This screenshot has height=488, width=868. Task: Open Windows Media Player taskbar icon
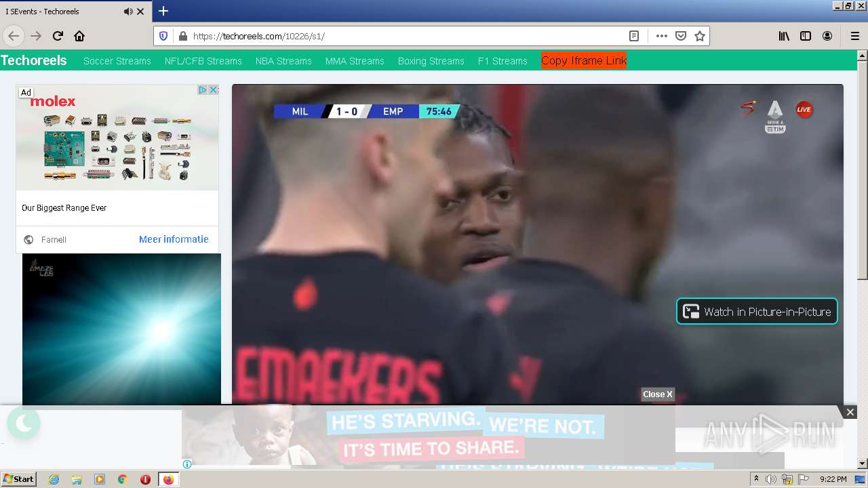point(100,479)
